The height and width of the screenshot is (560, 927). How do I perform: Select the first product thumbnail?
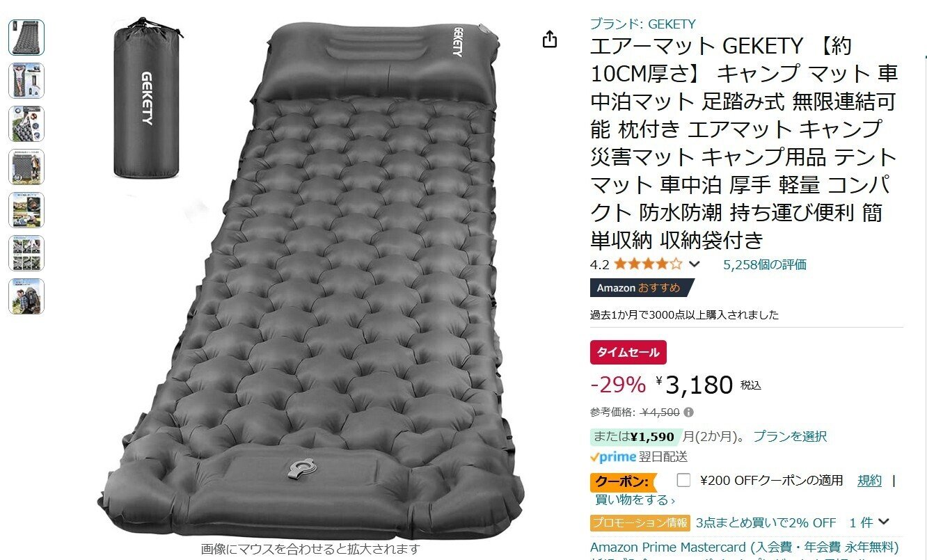click(26, 38)
